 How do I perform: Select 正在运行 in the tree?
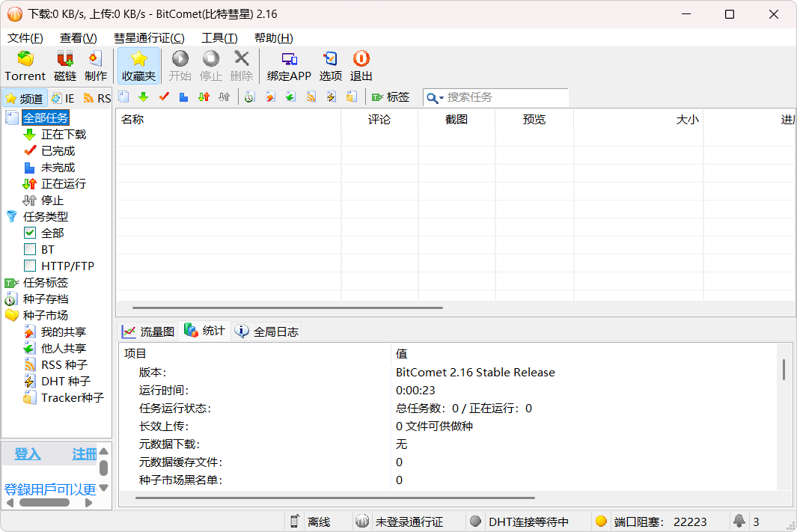point(64,184)
